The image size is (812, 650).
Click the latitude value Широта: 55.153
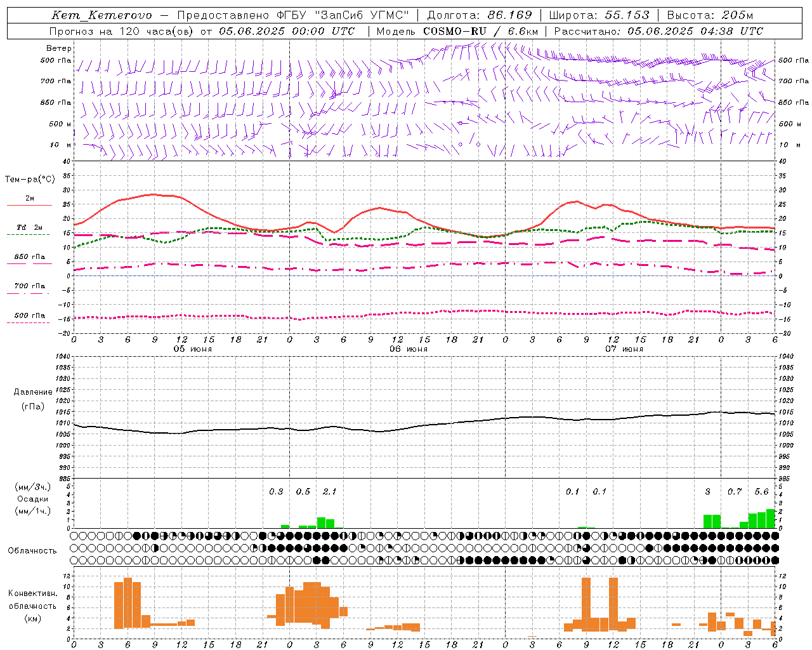[x=599, y=15]
